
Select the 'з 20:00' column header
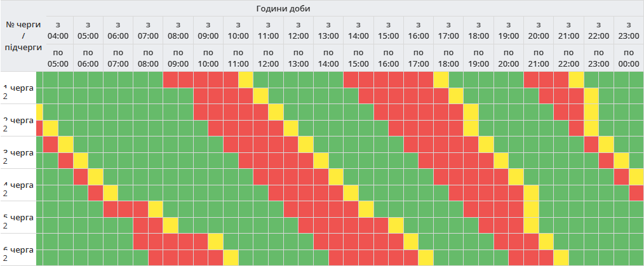coord(539,30)
